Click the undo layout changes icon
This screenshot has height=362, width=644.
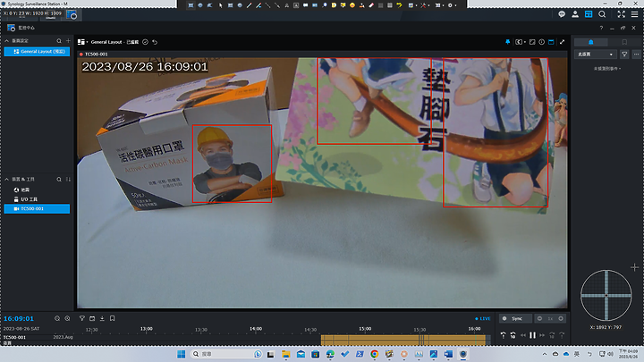[155, 42]
